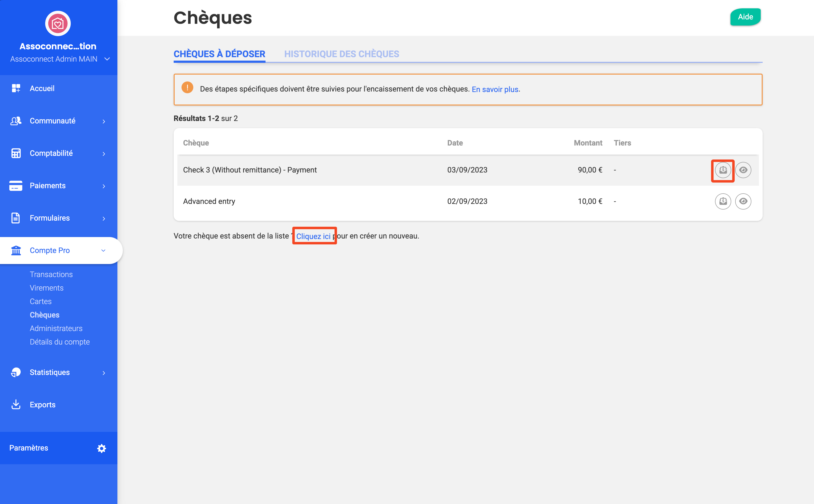The height and width of the screenshot is (504, 814).
Task: Click the Compte Pro bank icon
Action: [16, 250]
